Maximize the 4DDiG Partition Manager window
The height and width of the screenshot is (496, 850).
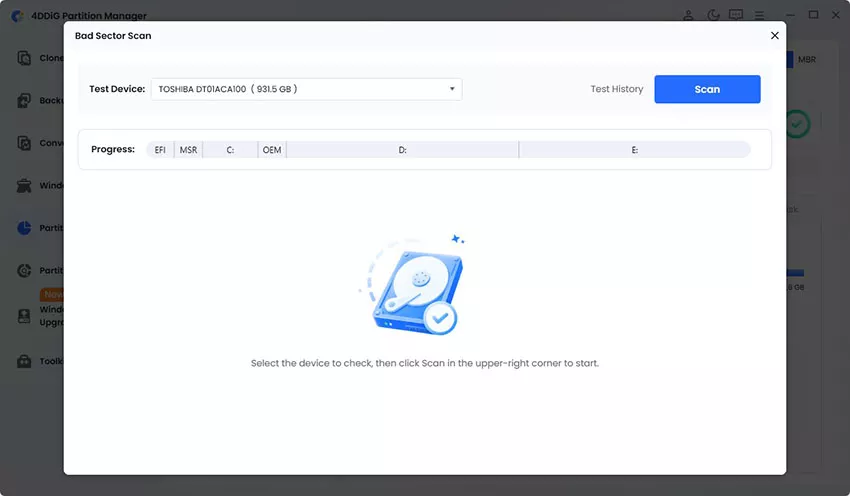click(813, 15)
